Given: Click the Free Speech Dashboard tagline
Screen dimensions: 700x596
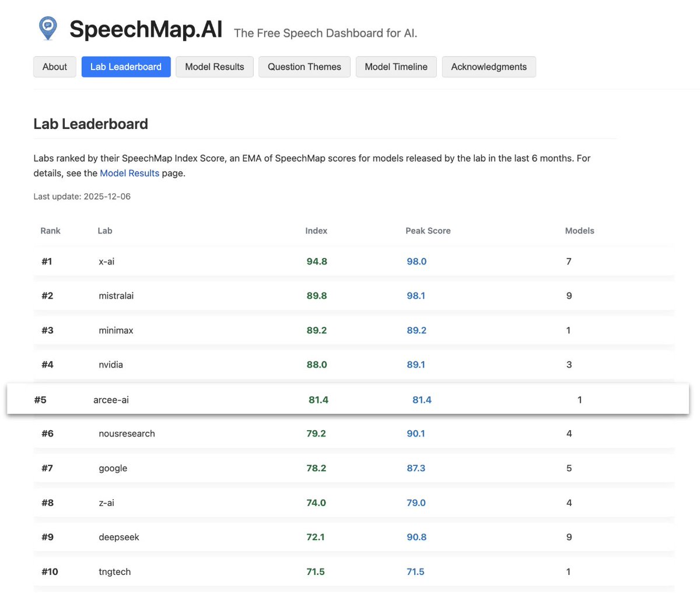Looking at the screenshot, I should coord(325,33).
